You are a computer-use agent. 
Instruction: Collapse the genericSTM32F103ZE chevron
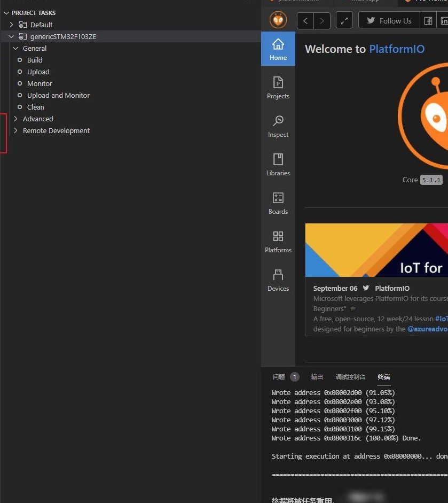click(12, 36)
